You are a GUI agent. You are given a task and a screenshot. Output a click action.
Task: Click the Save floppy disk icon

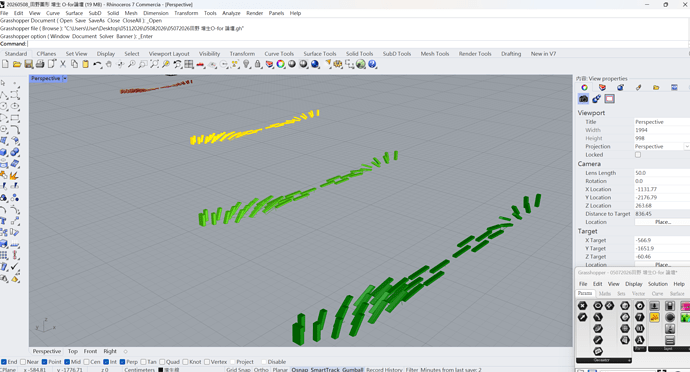29,64
